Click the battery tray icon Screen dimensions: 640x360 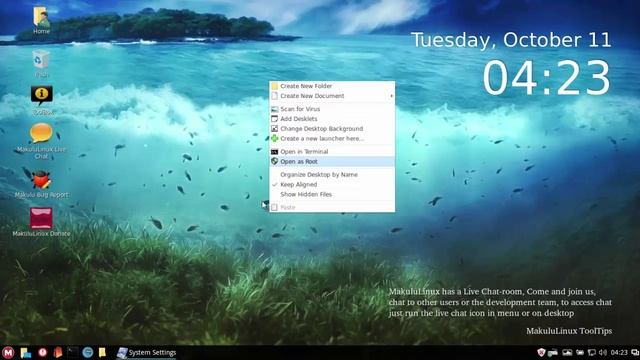(580, 352)
